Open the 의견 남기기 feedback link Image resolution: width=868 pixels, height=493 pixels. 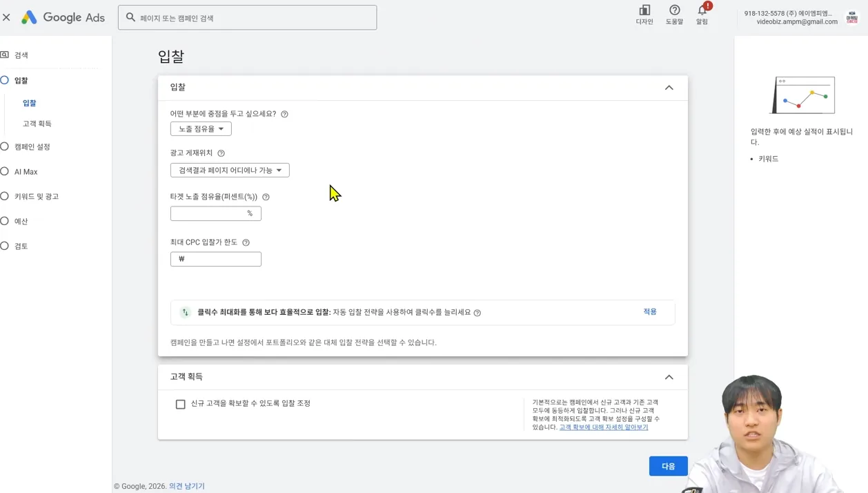(187, 486)
